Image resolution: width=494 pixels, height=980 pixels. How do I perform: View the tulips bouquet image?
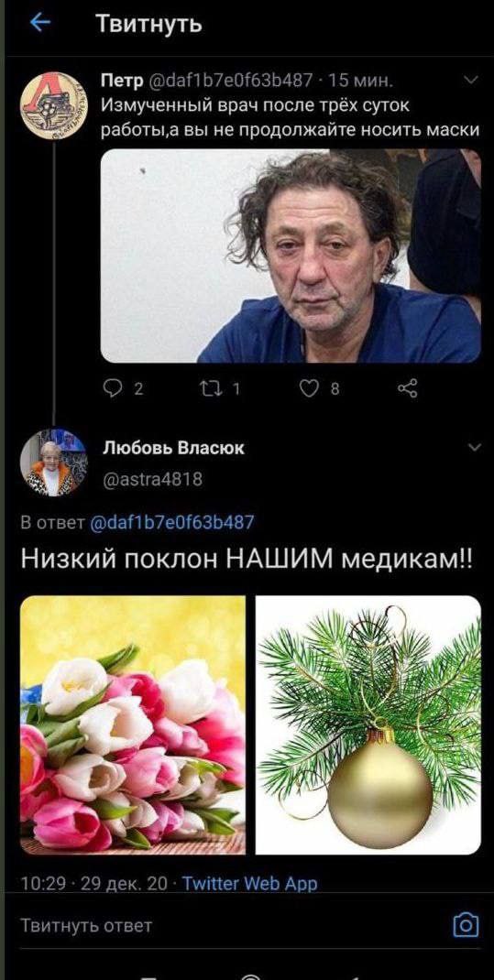point(133,725)
